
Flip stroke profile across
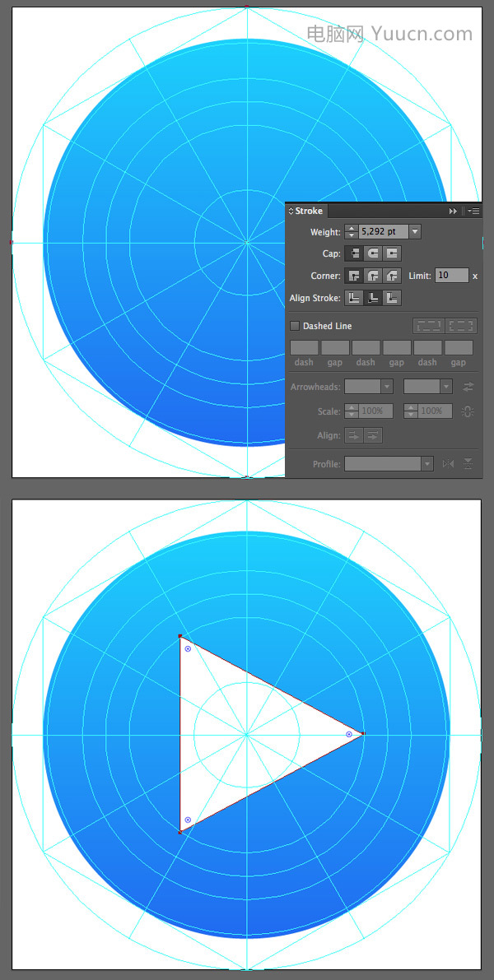pos(468,464)
